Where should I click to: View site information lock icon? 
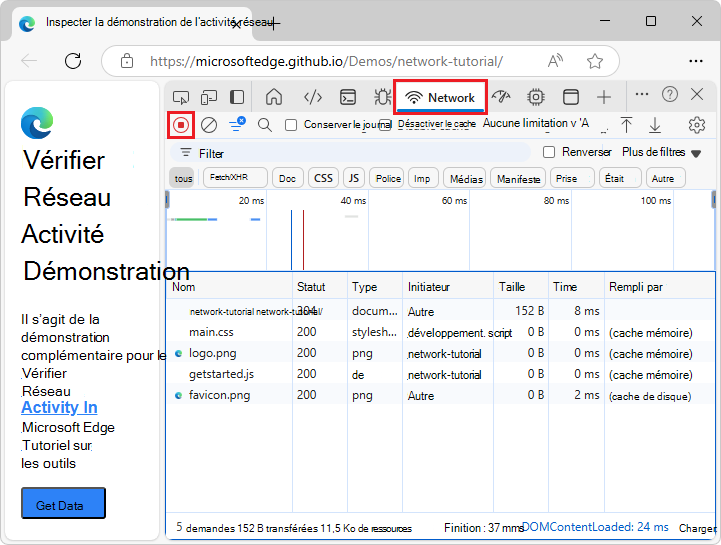click(x=127, y=61)
